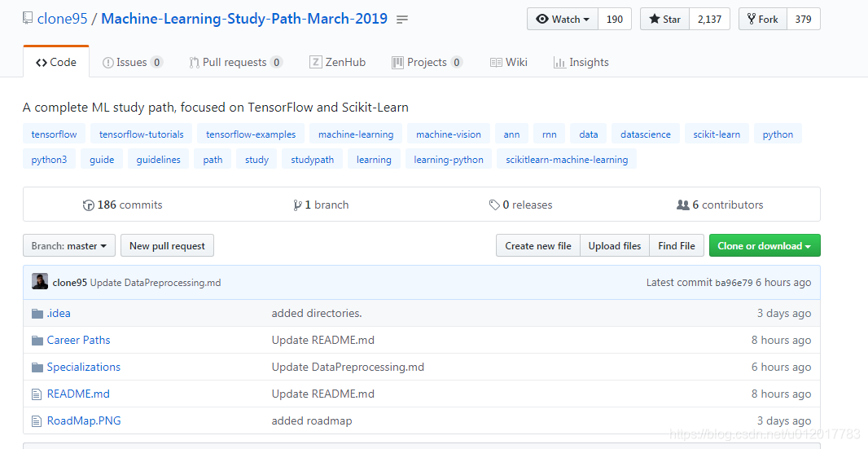The height and width of the screenshot is (449, 868).
Task: Click the commits history clock icon
Action: [x=88, y=205]
